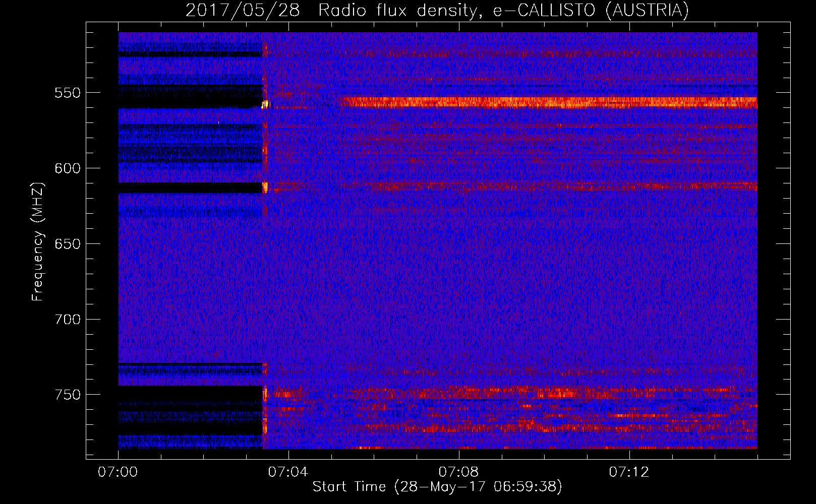Click the 07:04 time tick label
The image size is (816, 504).
(288, 472)
